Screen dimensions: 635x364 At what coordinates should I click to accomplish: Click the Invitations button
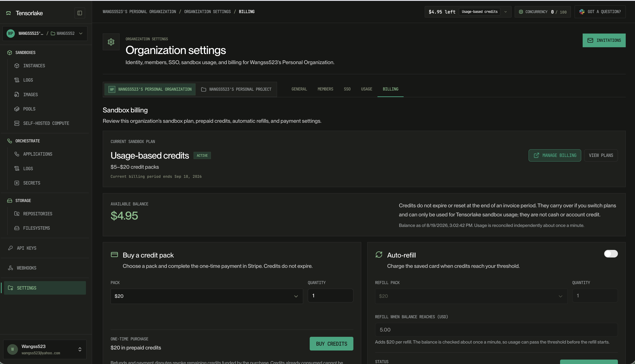tap(604, 40)
